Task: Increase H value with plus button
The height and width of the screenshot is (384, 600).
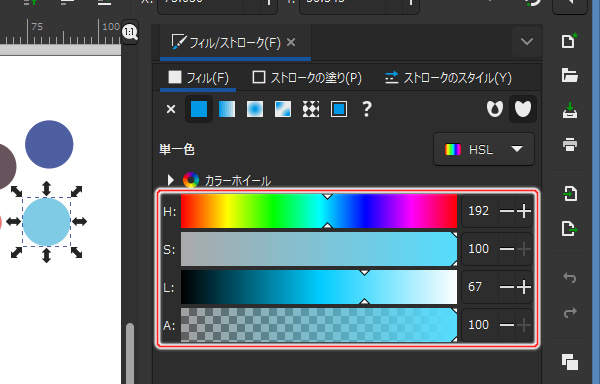Action: click(524, 211)
